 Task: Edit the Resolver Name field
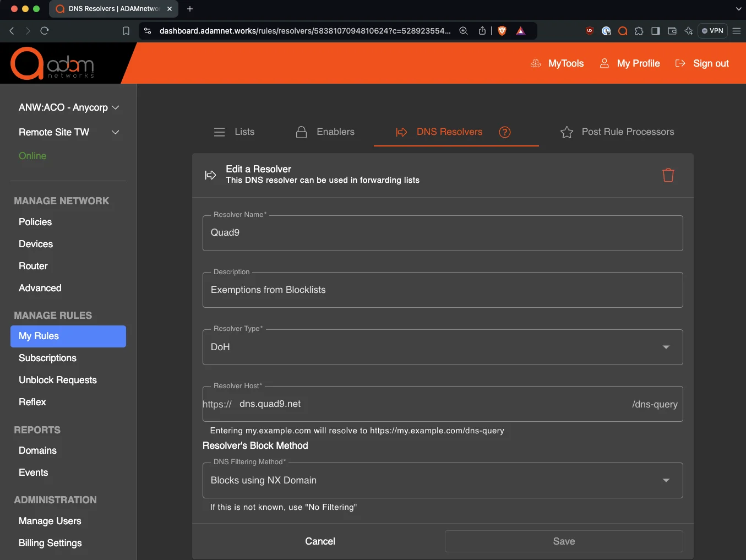[x=443, y=233]
